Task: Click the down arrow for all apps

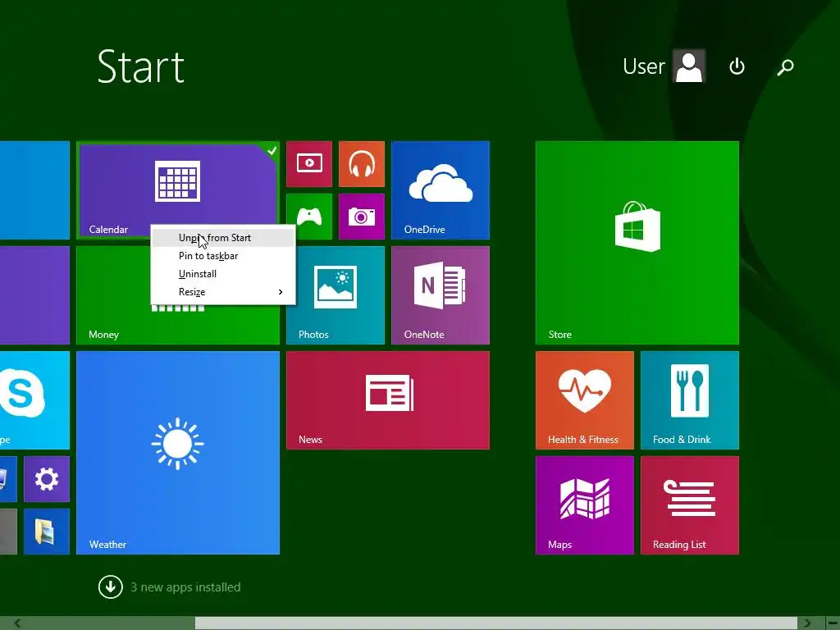Action: click(111, 587)
